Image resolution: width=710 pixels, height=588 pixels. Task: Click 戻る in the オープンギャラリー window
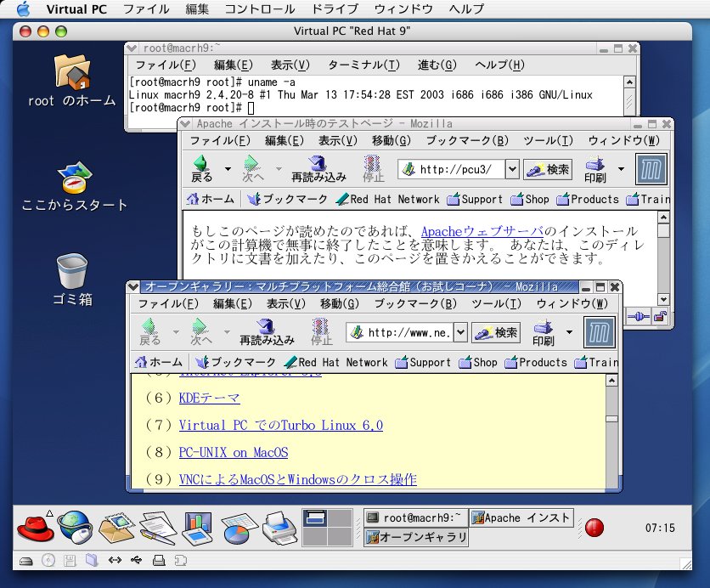click(149, 332)
